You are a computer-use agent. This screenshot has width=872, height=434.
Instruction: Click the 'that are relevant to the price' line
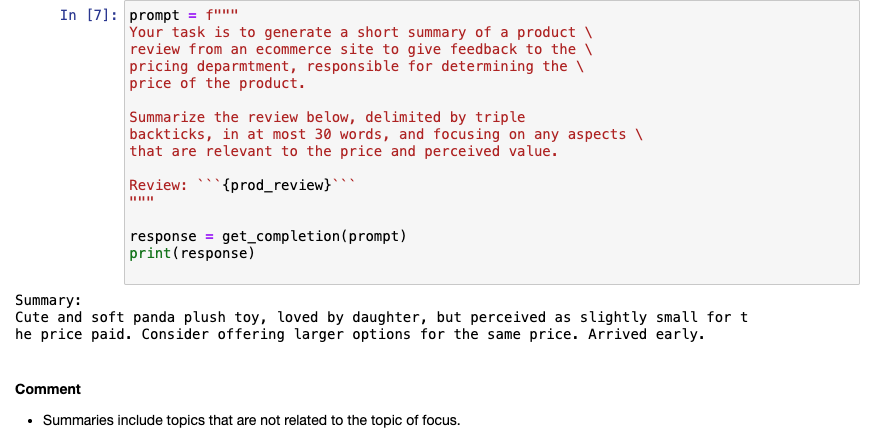pos(344,151)
